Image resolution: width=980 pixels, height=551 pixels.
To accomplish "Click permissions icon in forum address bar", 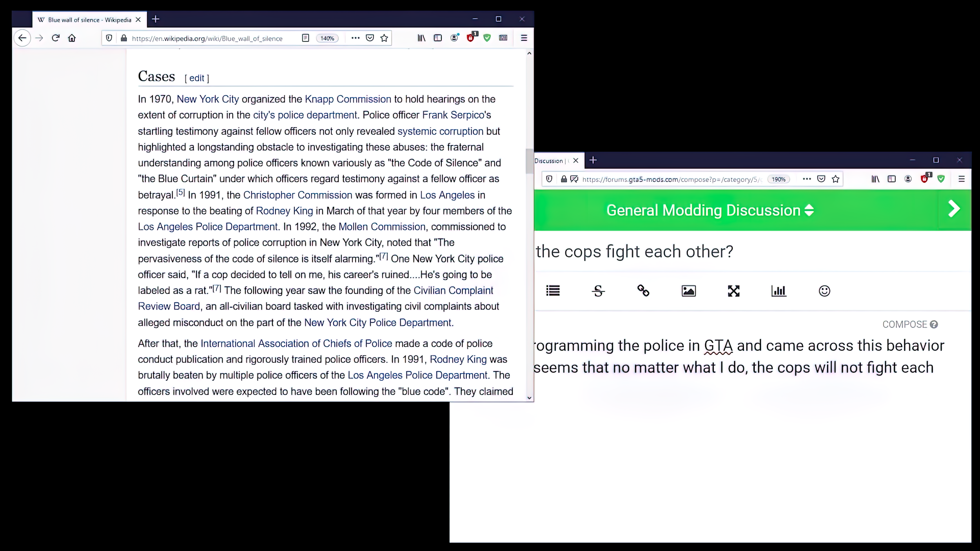I will point(574,179).
